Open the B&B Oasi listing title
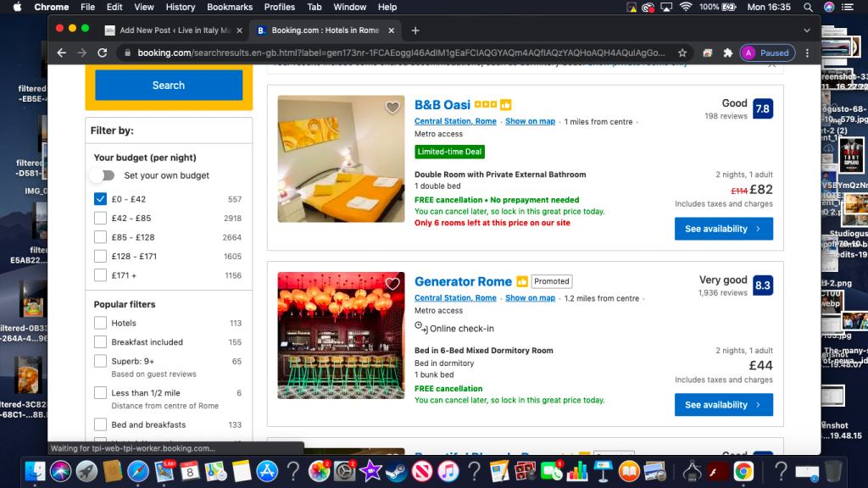This screenshot has width=868, height=488. [442, 104]
